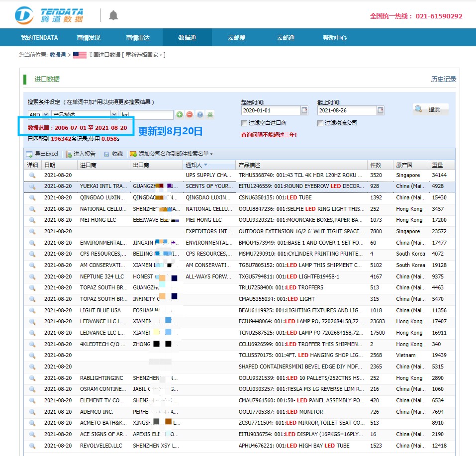Open the start date calendar picker icon
Screen dimensions: 476x456
(x=304, y=110)
